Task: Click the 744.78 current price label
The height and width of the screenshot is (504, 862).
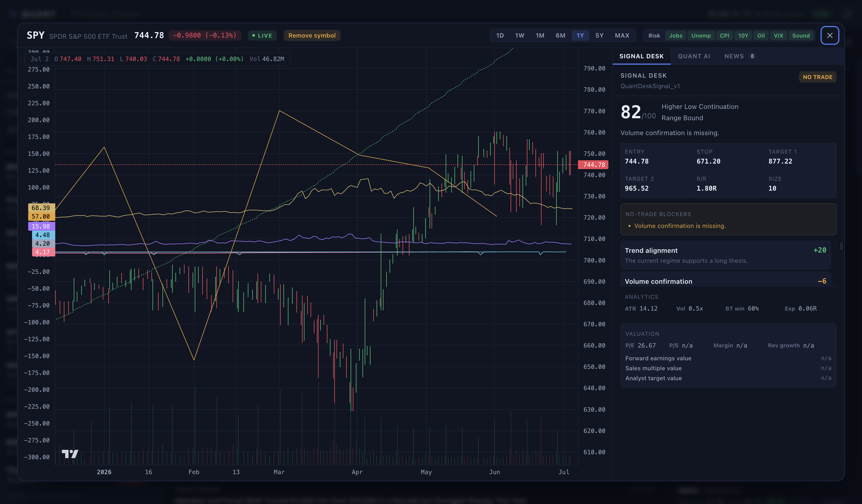Action: tap(593, 165)
